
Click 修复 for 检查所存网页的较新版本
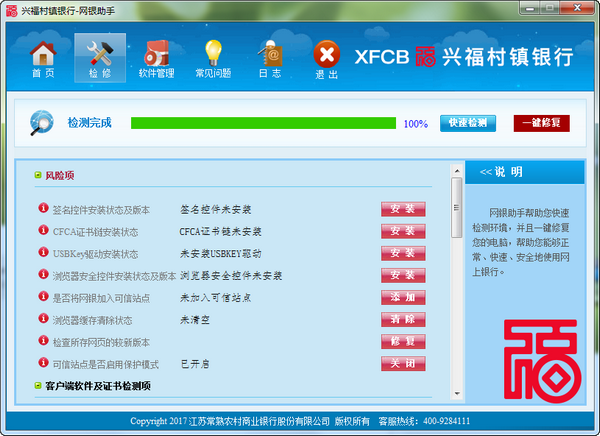tap(403, 341)
